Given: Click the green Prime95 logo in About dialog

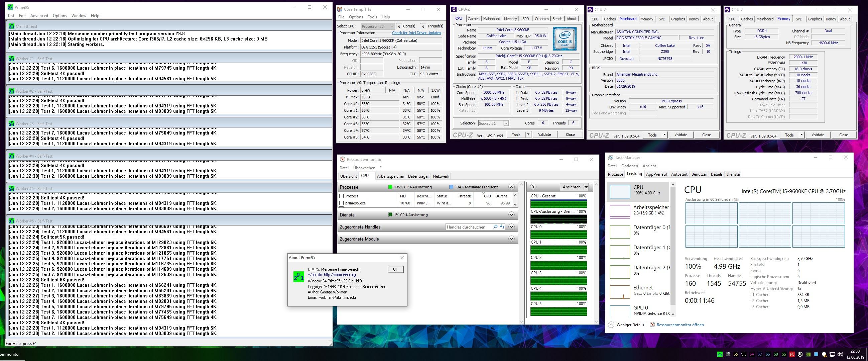Looking at the screenshot, I should coord(298,277).
